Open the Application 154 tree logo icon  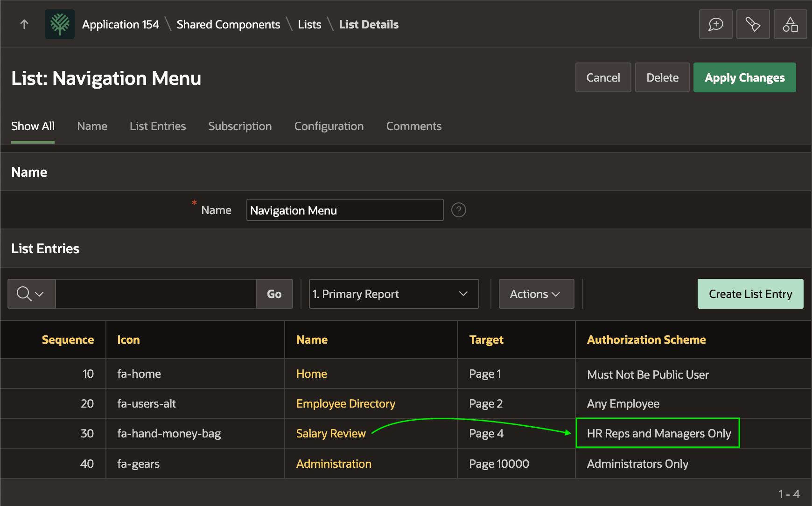(60, 24)
